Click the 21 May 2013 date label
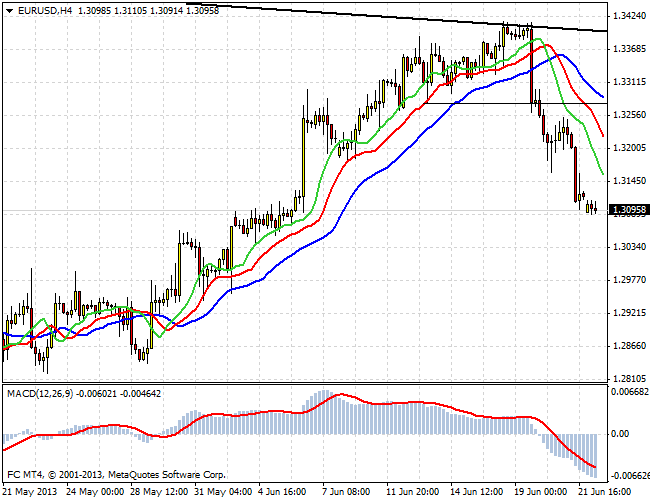The width and height of the screenshot is (650, 500). [x=29, y=492]
